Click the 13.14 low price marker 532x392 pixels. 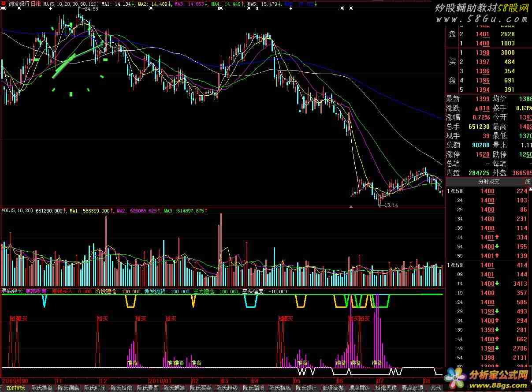[x=391, y=205]
